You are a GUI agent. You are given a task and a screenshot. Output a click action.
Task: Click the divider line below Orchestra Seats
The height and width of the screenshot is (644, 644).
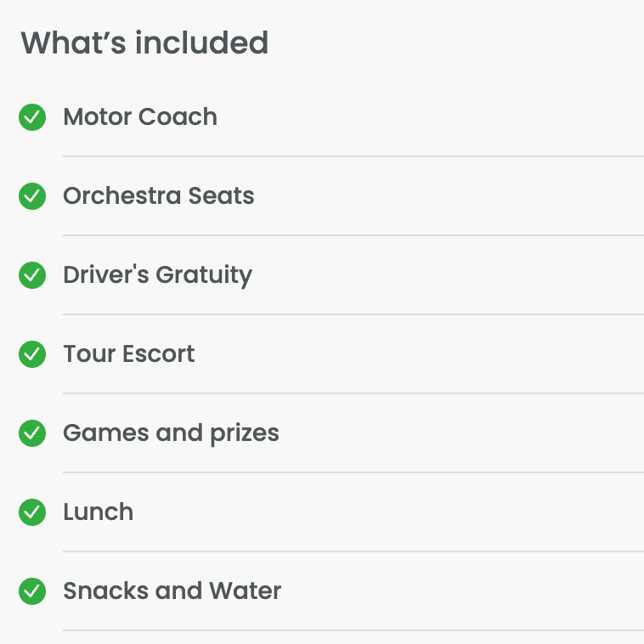pyautogui.click(x=353, y=235)
